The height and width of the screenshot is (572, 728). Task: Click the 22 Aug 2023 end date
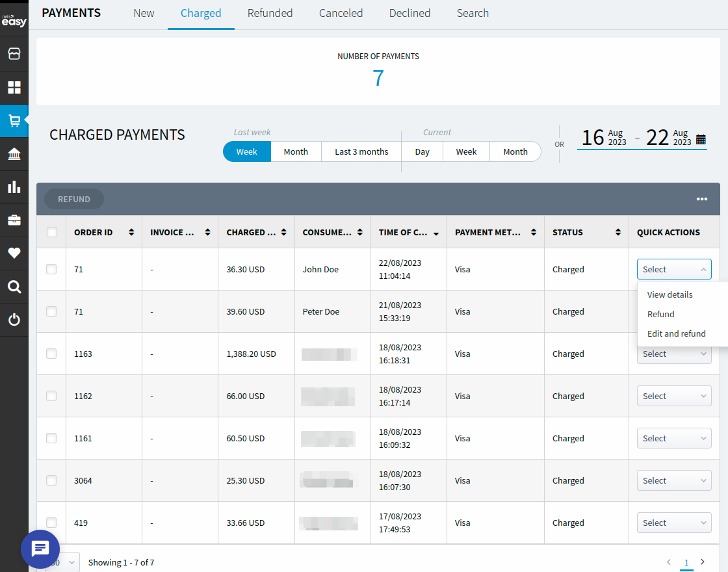(x=669, y=137)
